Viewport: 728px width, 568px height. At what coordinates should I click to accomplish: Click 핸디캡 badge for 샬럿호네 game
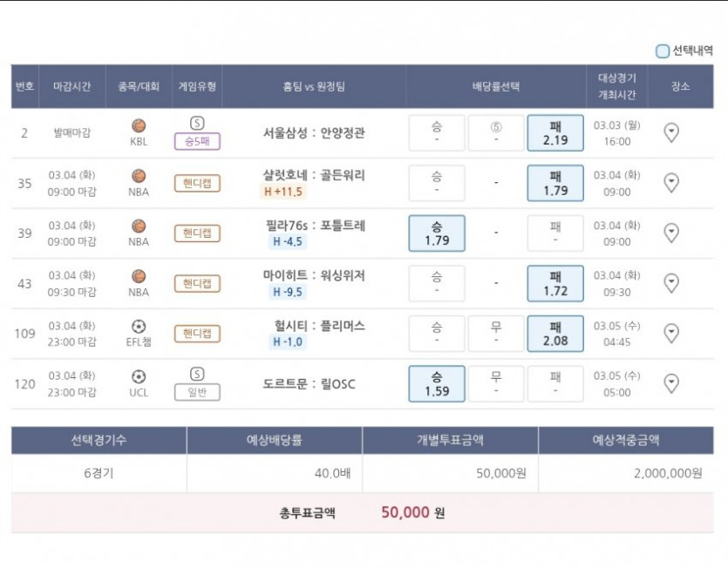197,183
